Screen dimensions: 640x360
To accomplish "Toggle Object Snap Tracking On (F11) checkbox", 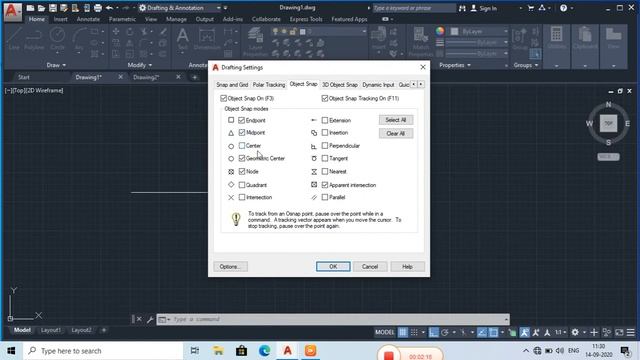I will point(325,98).
